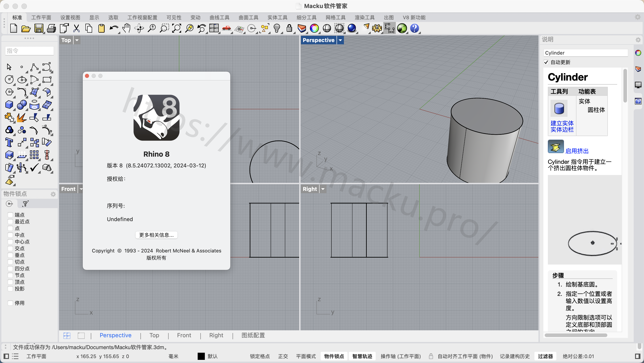Image resolution: width=644 pixels, height=363 pixels.
Task: Toggle 物件锁点 in the status bar
Action: 334,356
